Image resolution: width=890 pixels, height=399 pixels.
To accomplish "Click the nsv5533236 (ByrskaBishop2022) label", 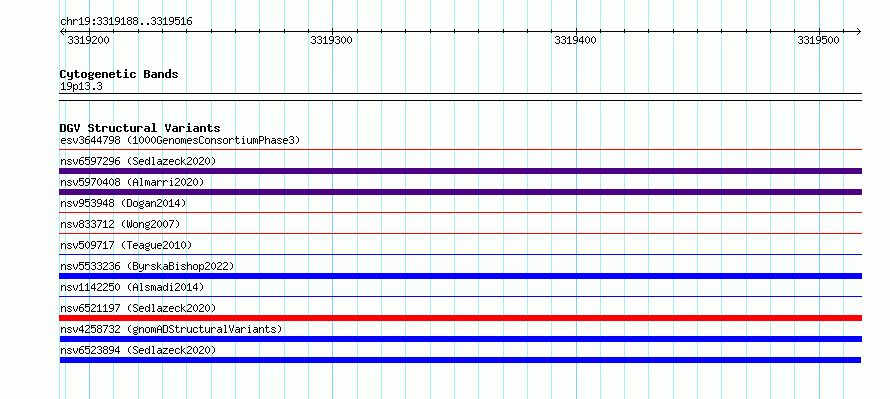I will click(x=147, y=266).
